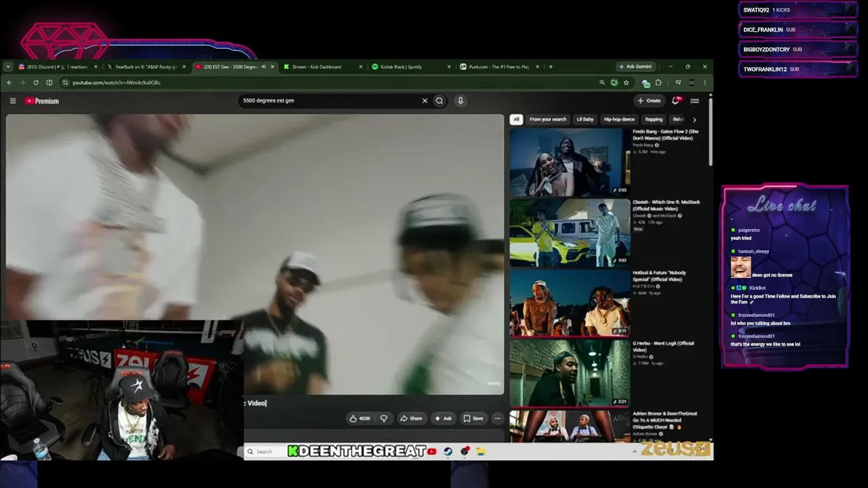
Task: Click the Ask button under video
Action: 443,418
